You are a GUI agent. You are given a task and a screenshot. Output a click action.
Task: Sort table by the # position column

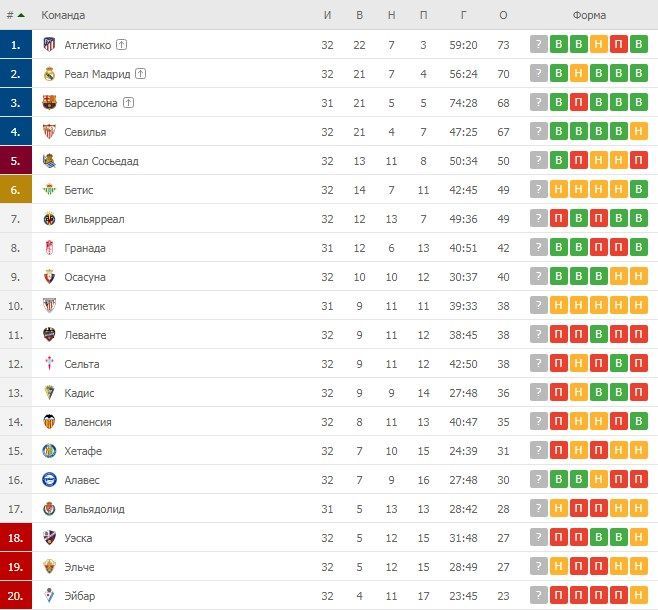click(x=13, y=15)
